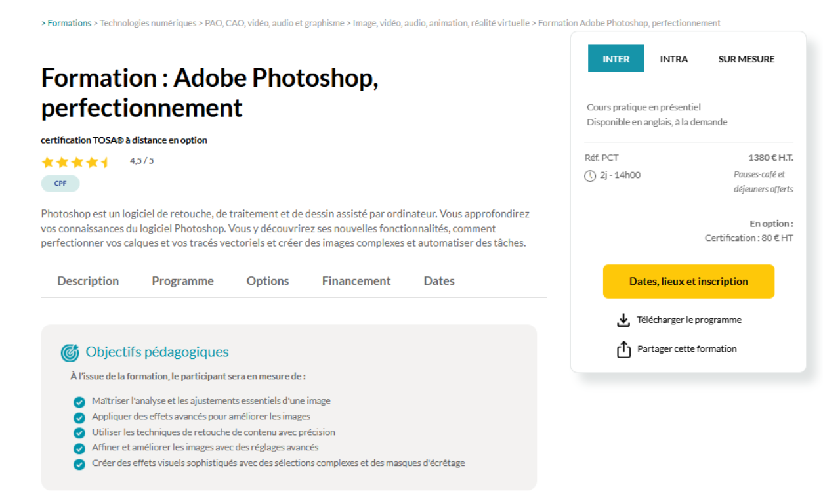Click the download icon beside Télécharger le programme
Screen dimensions: 823x504
click(623, 320)
